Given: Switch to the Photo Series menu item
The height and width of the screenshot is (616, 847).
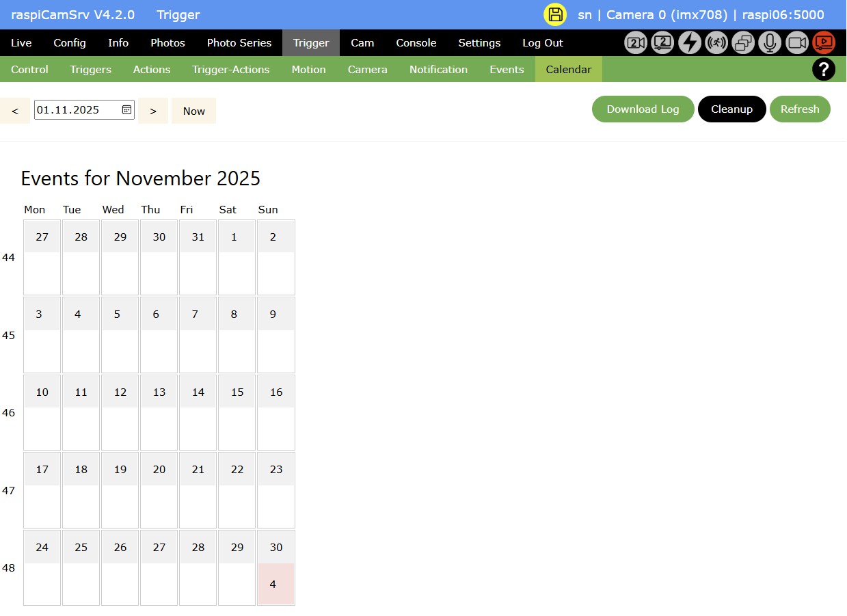Looking at the screenshot, I should [x=239, y=42].
